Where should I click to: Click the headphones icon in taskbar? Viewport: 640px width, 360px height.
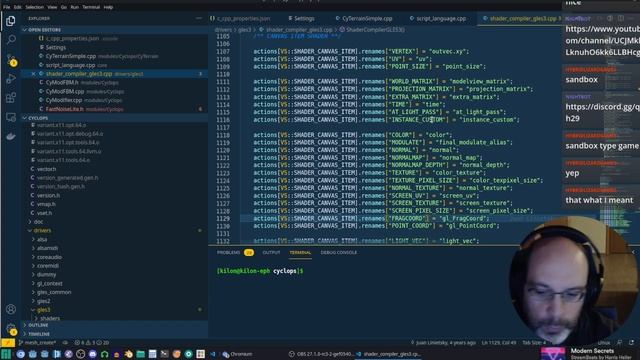point(104,354)
